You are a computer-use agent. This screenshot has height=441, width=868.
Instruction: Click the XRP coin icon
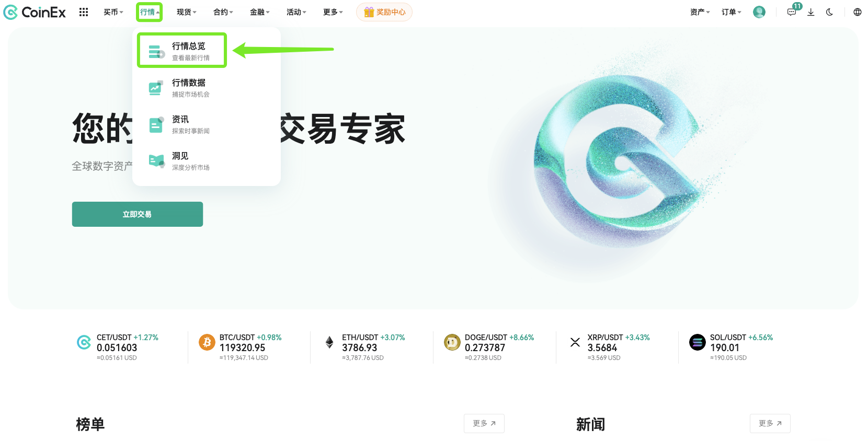(575, 342)
